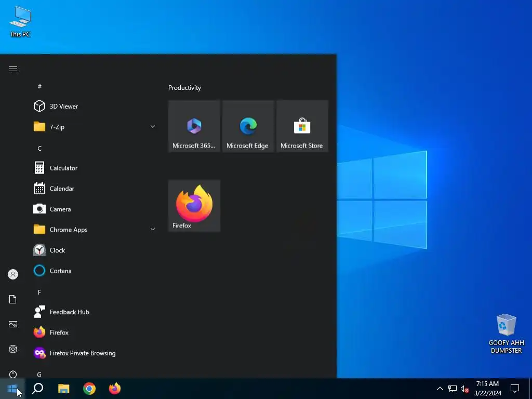
Task: Click the letter F group header
Action: (39, 292)
